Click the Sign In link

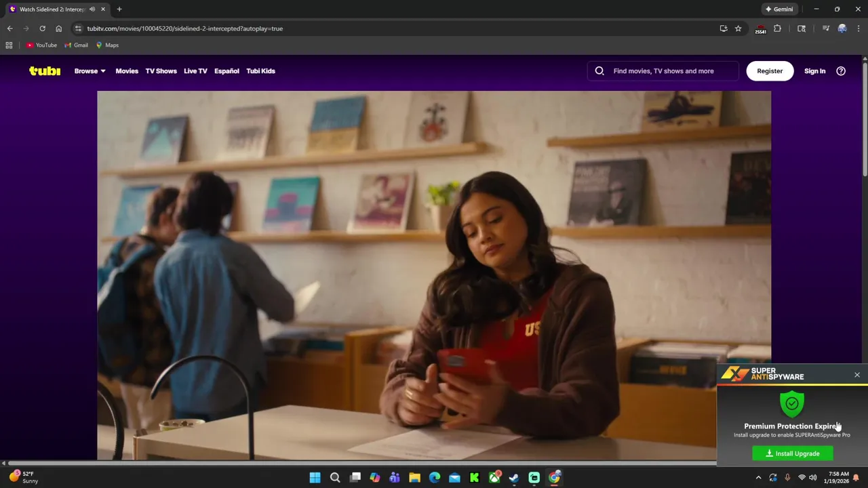click(814, 70)
